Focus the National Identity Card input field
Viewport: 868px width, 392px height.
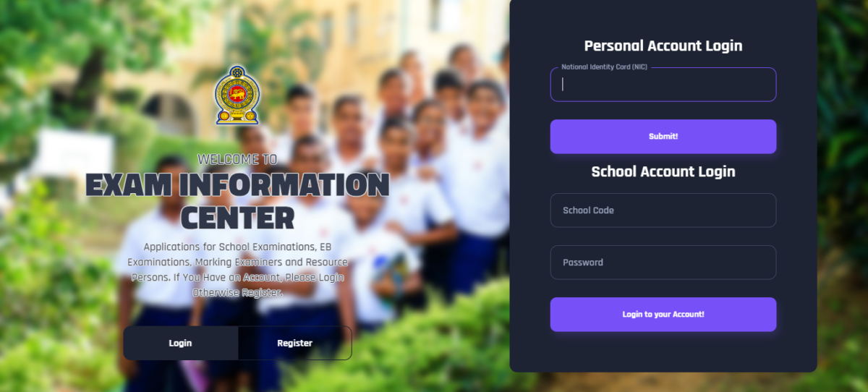point(663,85)
